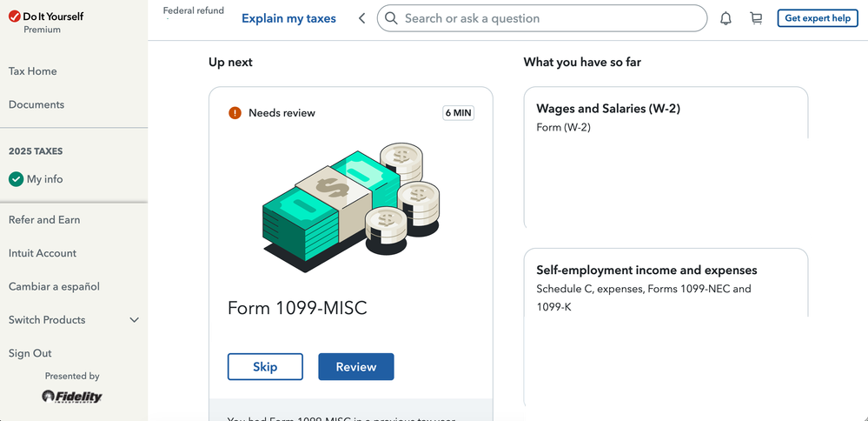Click the TurboTax checkmark logo

14,16
